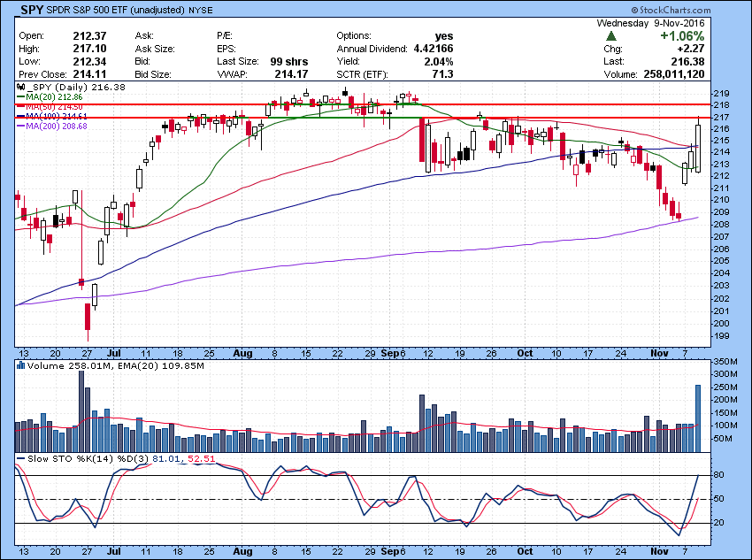Click the Volume value '258,011,120'

[674, 74]
